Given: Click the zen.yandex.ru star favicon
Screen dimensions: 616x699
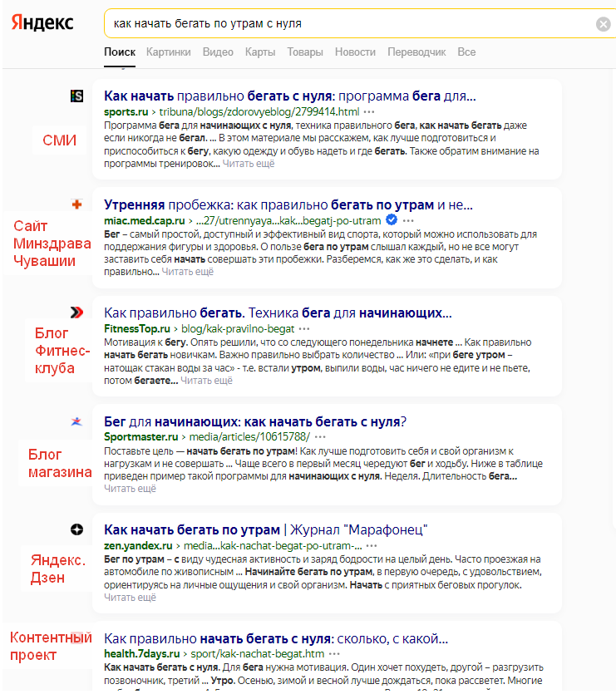Looking at the screenshot, I should click(76, 529).
